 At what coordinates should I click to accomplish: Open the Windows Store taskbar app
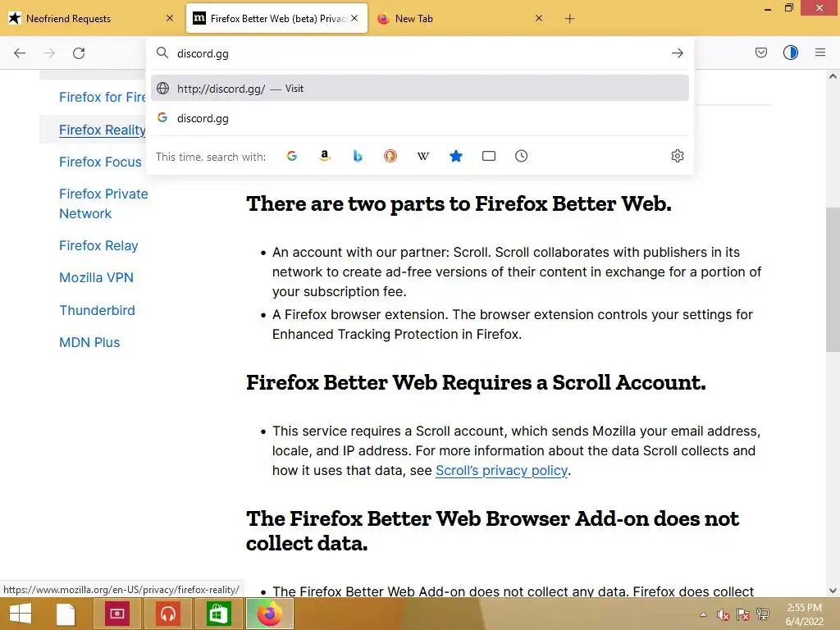click(218, 614)
